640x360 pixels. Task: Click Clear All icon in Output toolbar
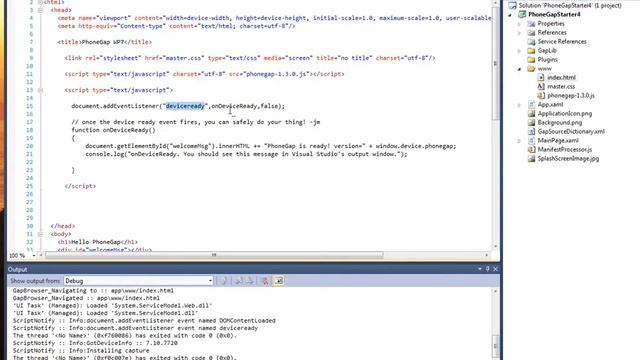click(x=264, y=281)
